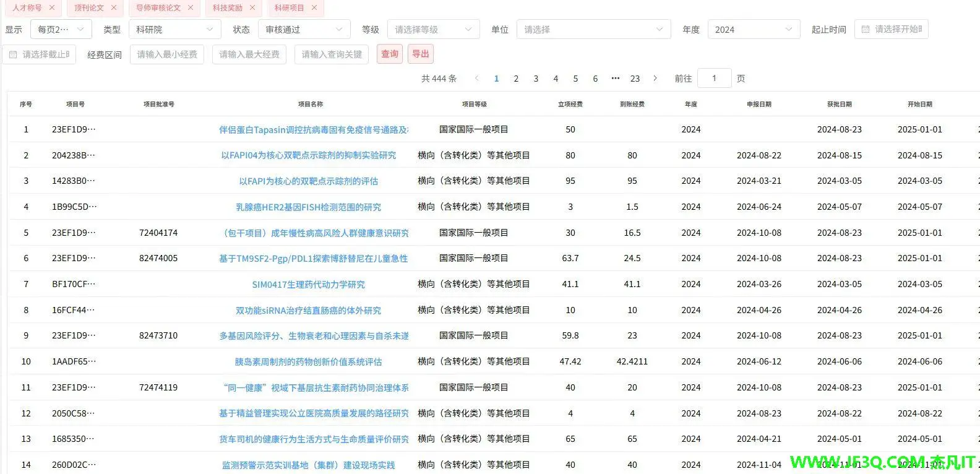Close the 顶刊论文 tab
Screen dimensions: 980x474
pyautogui.click(x=114, y=7)
